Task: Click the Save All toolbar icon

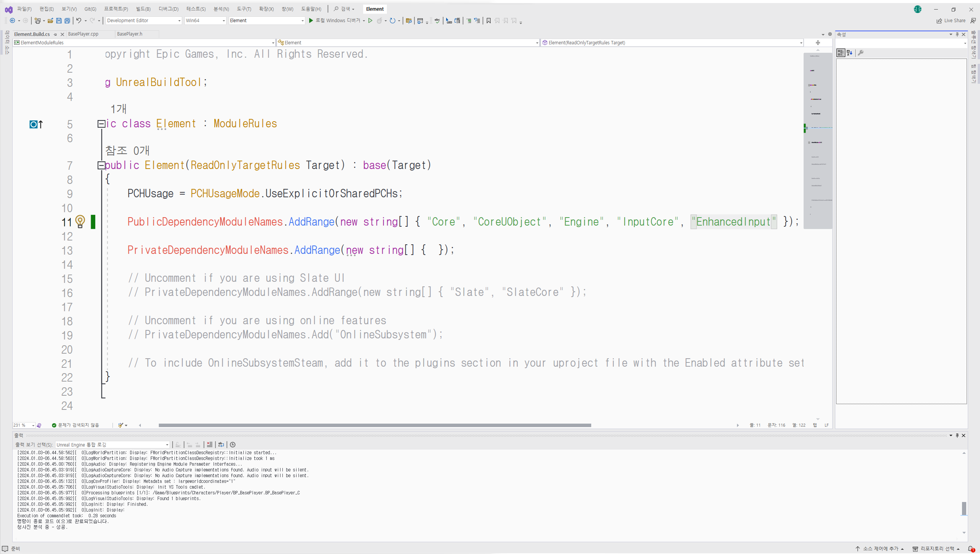Action: (67, 21)
